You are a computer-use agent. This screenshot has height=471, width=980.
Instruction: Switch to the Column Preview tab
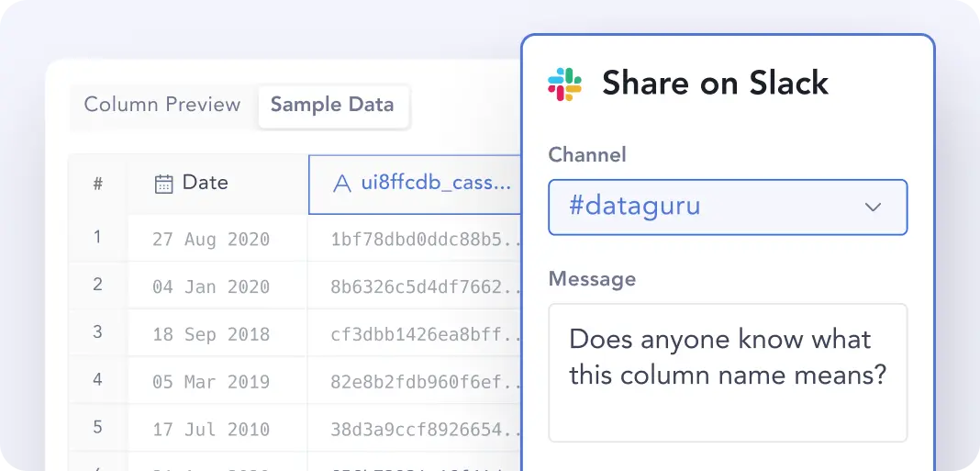click(162, 105)
